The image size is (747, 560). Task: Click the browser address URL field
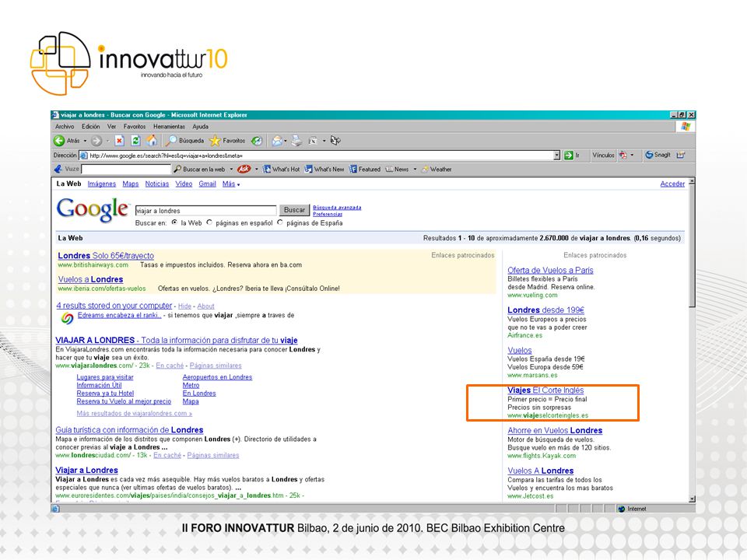(x=320, y=156)
